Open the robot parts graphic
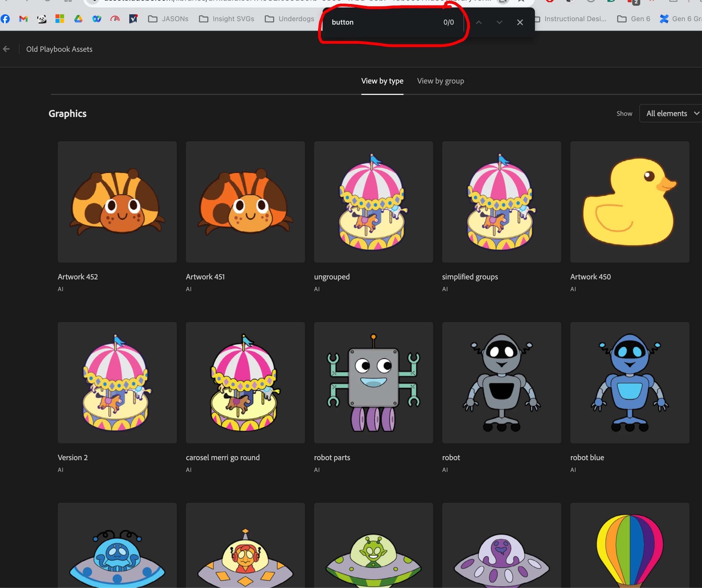Image resolution: width=702 pixels, height=588 pixels. click(373, 382)
